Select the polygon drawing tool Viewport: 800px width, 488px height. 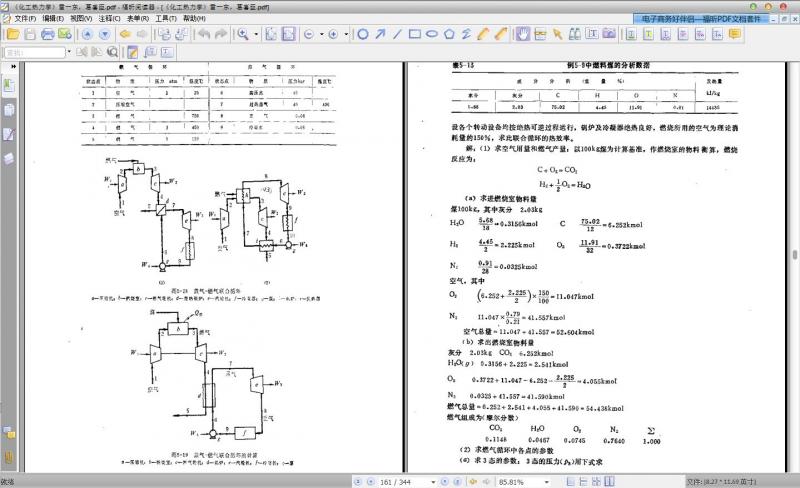pos(449,34)
